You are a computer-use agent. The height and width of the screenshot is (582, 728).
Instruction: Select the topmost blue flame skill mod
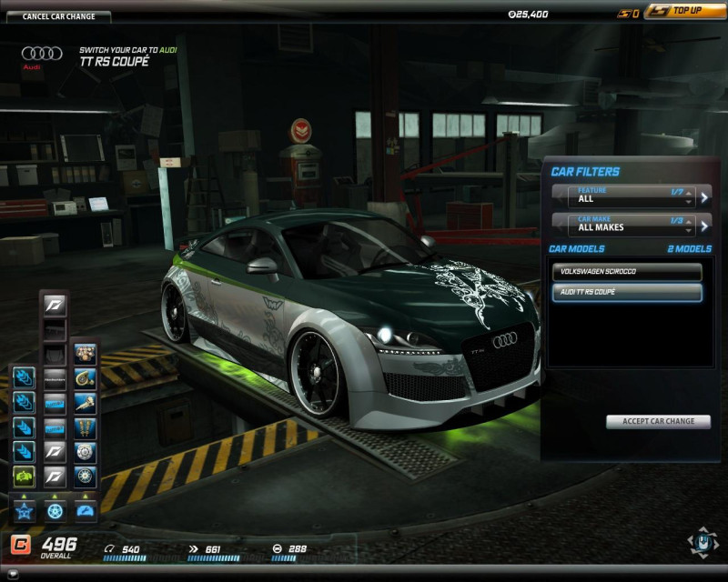pyautogui.click(x=25, y=377)
